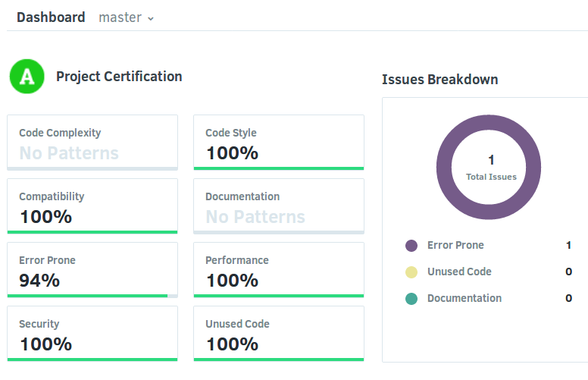Click the Dashboard heading

51,17
